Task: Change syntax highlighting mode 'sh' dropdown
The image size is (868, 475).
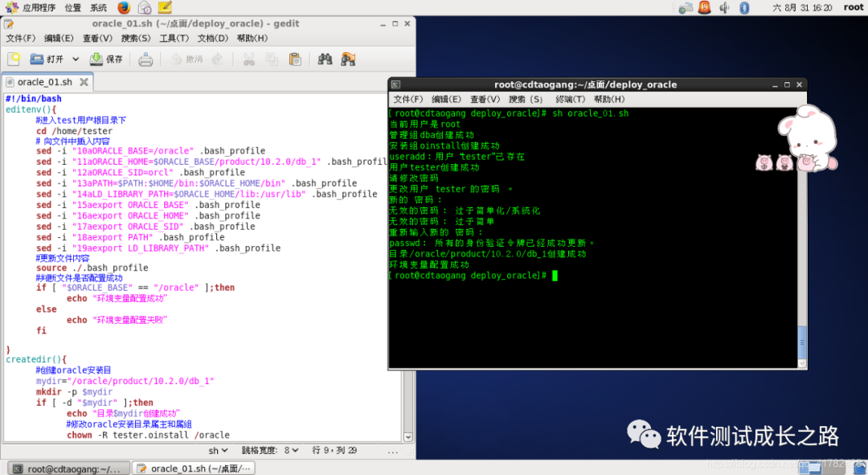Action: point(218,451)
